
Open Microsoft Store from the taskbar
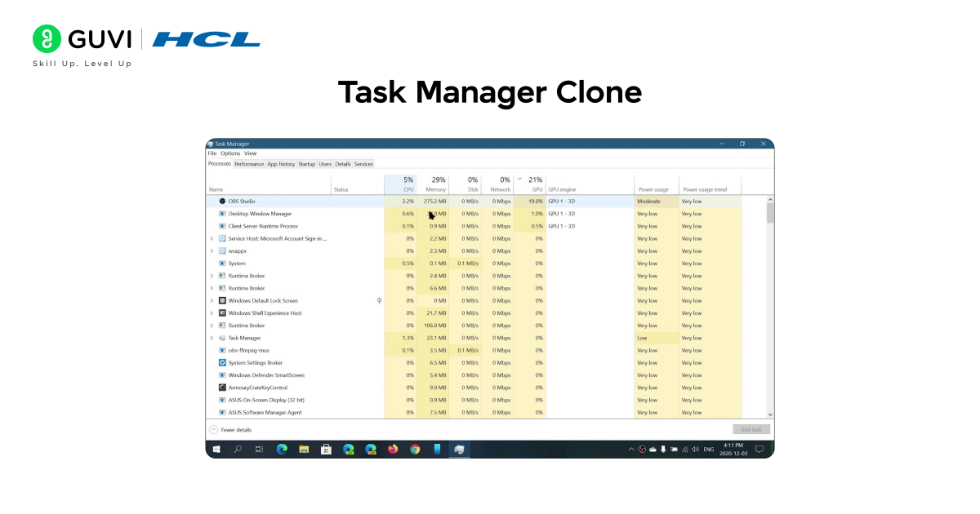tap(326, 450)
